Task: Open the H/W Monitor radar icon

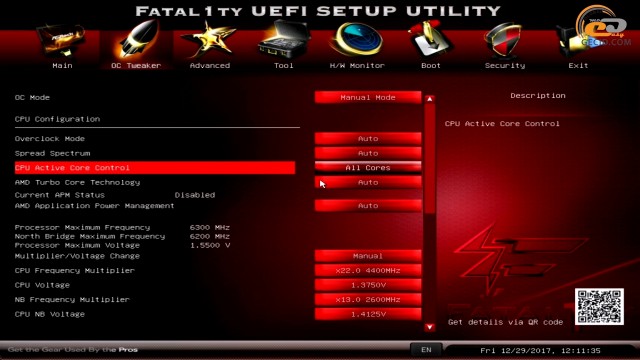Action: coord(357,40)
